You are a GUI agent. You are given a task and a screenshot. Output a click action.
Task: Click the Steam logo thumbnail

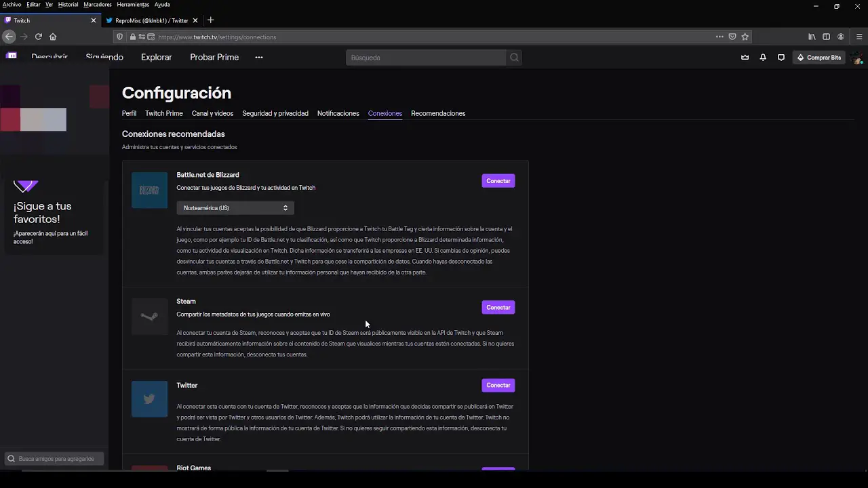click(x=149, y=317)
